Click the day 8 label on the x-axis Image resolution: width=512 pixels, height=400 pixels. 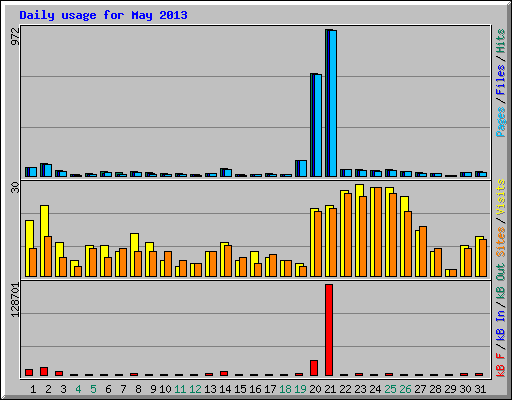tap(138, 389)
